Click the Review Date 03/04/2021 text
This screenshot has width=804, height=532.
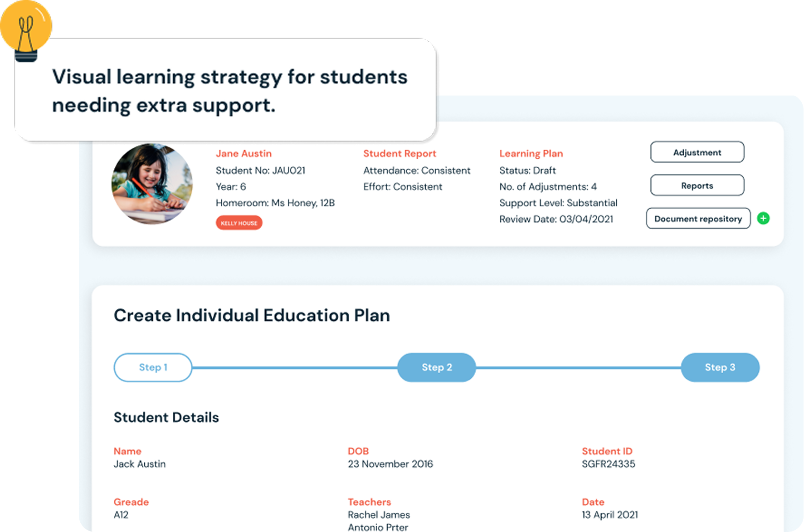pos(556,219)
